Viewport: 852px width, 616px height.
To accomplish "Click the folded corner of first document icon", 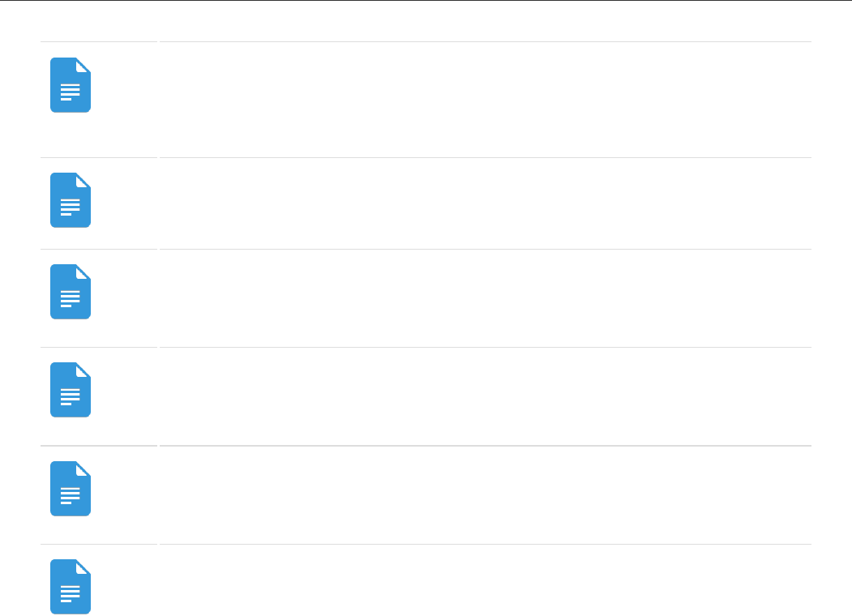I will coord(83,65).
